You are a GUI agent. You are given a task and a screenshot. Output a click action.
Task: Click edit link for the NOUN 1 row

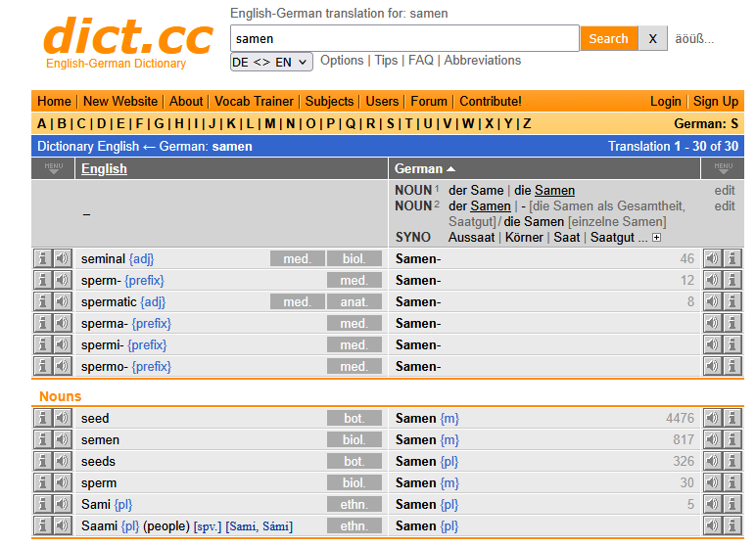coord(725,191)
